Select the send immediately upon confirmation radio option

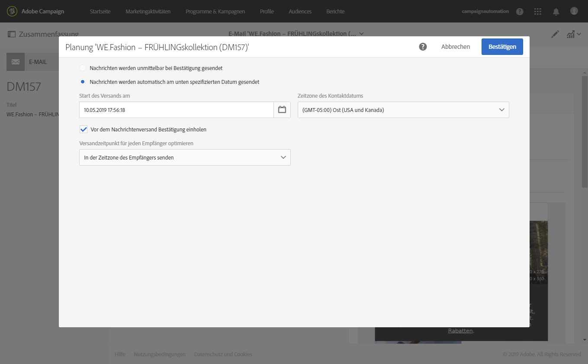[83, 68]
